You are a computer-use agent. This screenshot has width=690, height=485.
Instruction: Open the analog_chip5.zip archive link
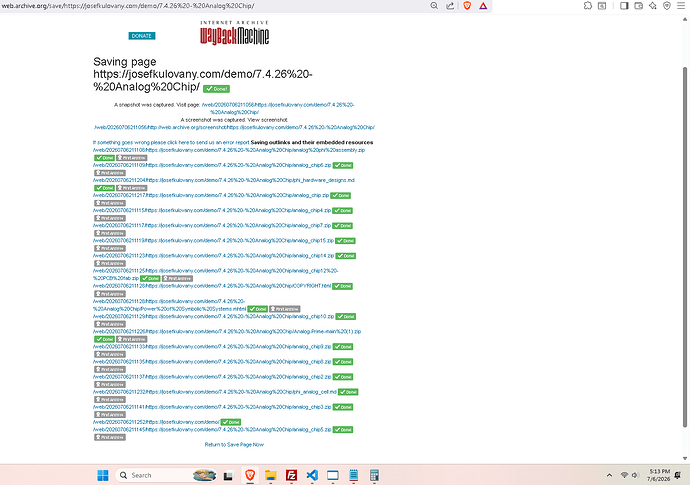pyautogui.click(x=212, y=430)
